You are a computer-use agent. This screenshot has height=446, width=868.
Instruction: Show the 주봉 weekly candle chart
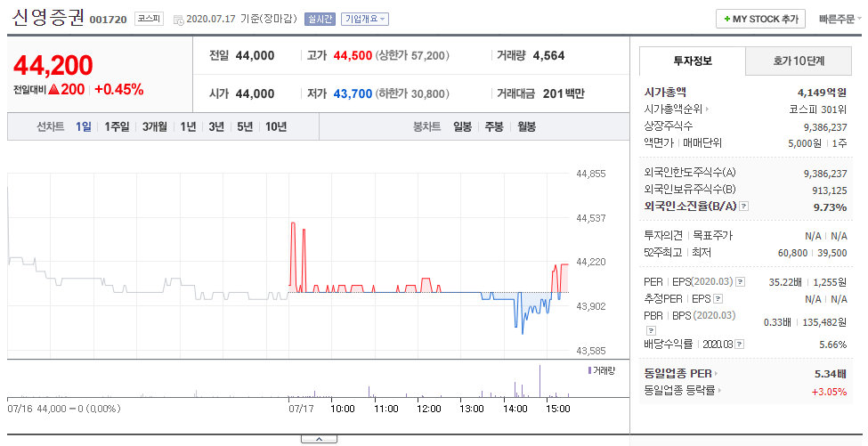pyautogui.click(x=494, y=126)
